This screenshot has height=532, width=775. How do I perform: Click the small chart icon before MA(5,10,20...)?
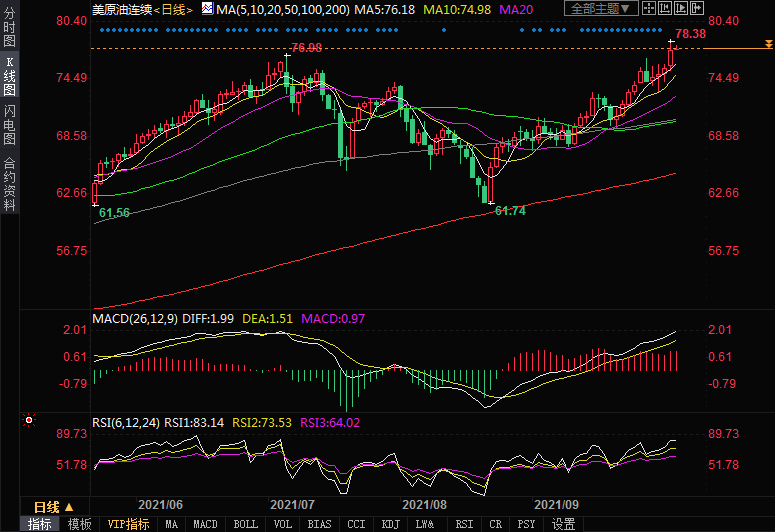coord(207,9)
